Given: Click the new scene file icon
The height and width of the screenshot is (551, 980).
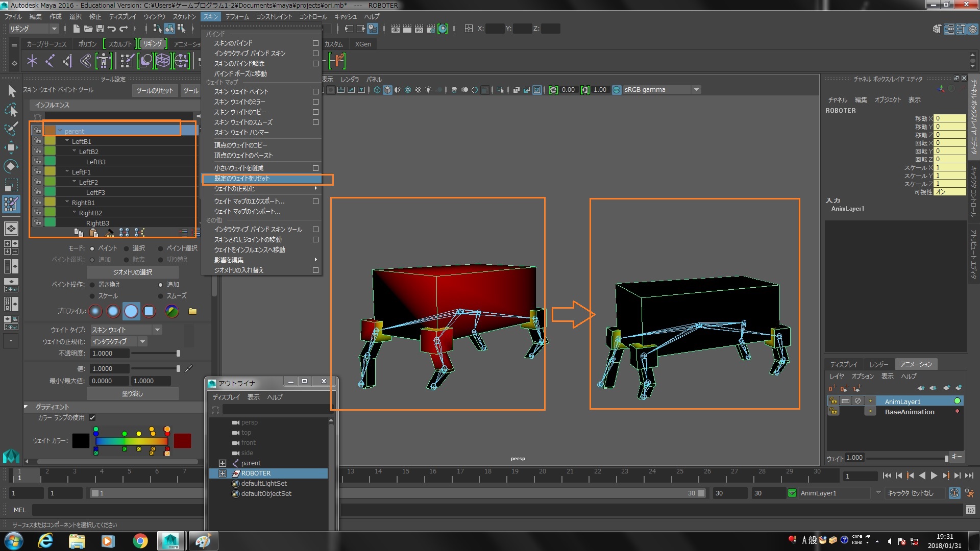Looking at the screenshot, I should click(x=76, y=29).
